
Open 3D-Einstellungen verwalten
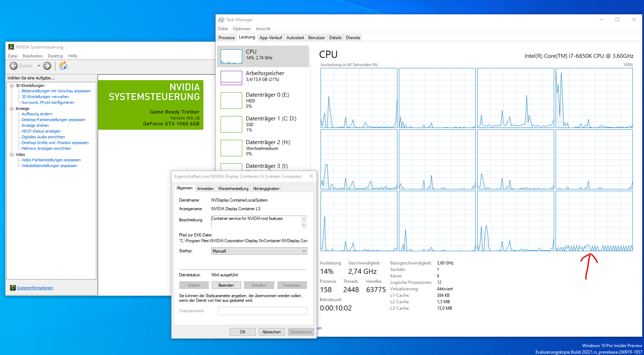pyautogui.click(x=45, y=97)
